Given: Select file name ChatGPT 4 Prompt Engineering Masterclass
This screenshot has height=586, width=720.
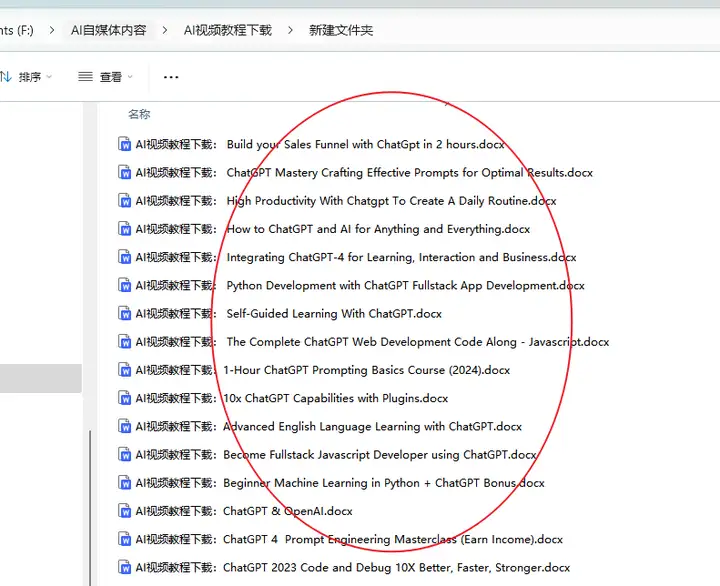Looking at the screenshot, I should [349, 539].
